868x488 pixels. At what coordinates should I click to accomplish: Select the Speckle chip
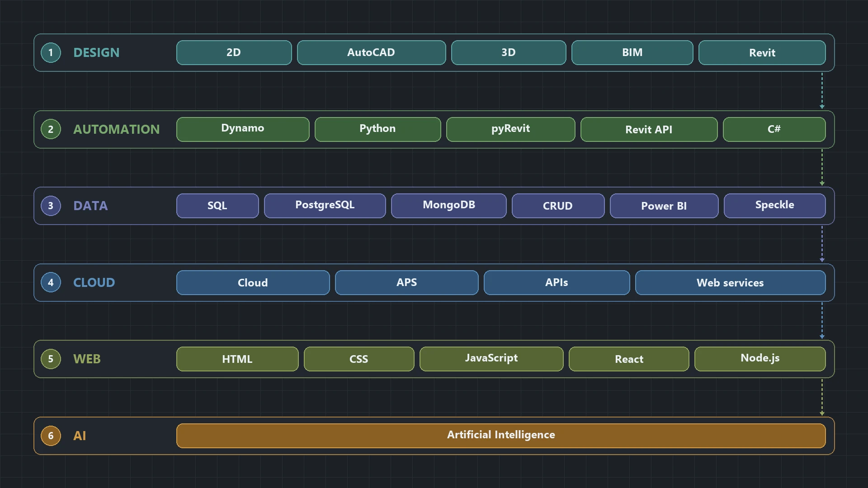(775, 206)
